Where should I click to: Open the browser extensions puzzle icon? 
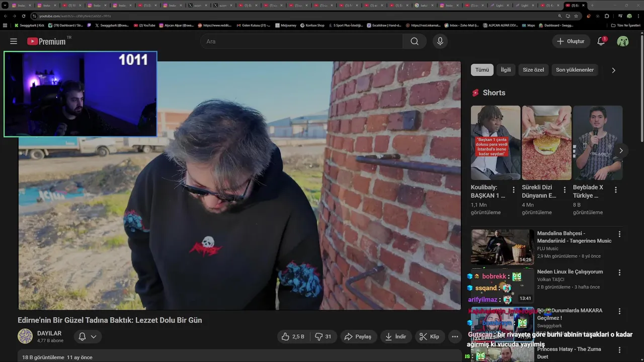pyautogui.click(x=606, y=16)
